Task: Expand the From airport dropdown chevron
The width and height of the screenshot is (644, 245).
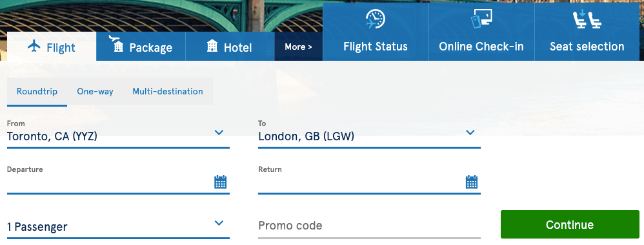Action: pos(219,133)
